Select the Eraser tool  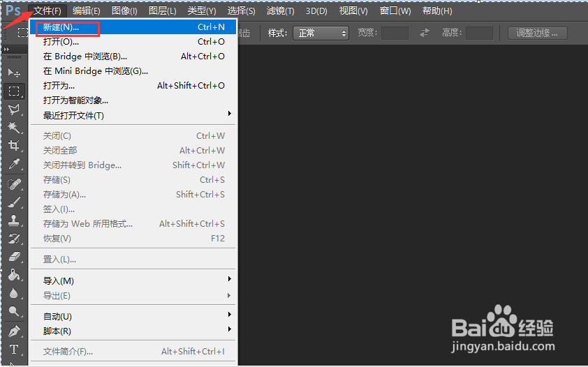[14, 257]
